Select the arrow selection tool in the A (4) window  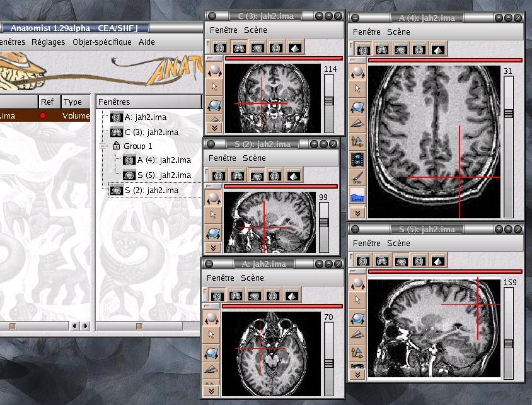[358, 88]
